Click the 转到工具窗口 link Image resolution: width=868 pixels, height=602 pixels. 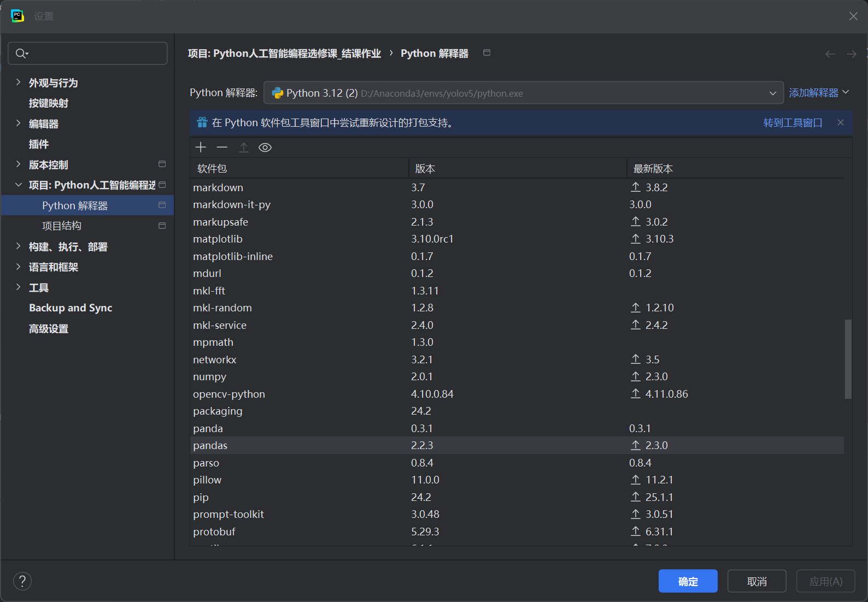[793, 122]
